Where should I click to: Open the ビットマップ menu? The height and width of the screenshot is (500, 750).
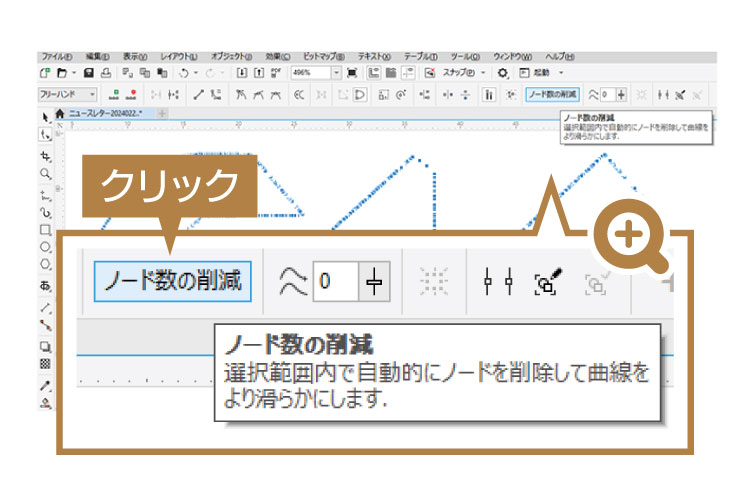tap(324, 56)
